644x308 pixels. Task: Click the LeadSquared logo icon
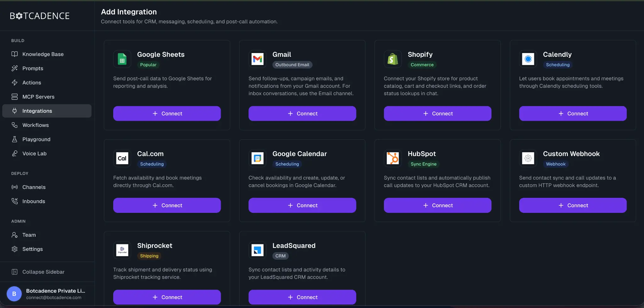coord(257,250)
